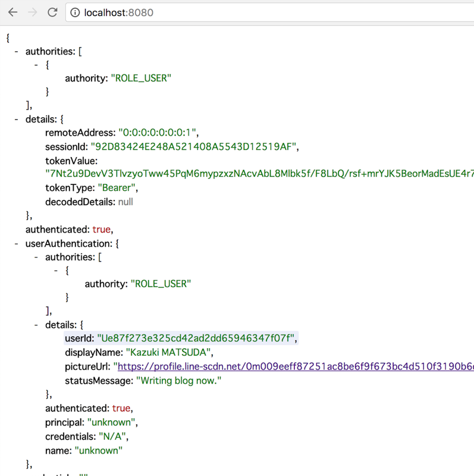Open site info icon in address bar
The height and width of the screenshot is (476, 474).
pos(75,12)
